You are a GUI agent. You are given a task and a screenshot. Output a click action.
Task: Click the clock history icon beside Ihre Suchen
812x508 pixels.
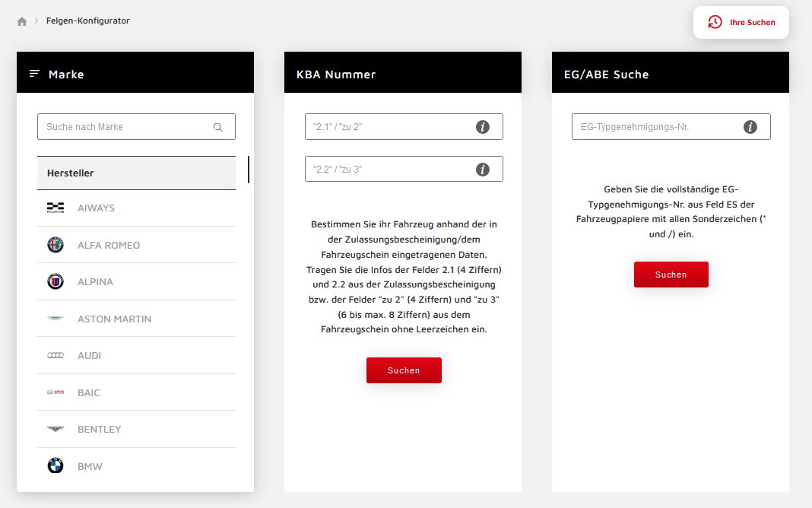(x=715, y=22)
